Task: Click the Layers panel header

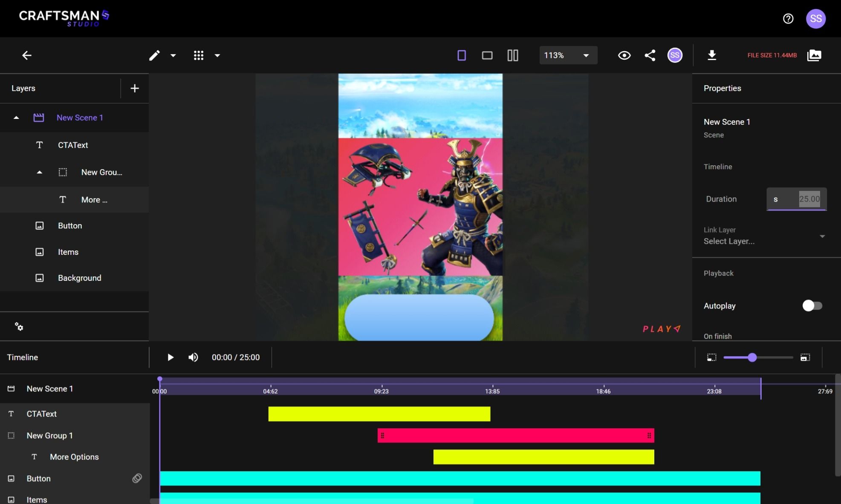Action: 23,88
